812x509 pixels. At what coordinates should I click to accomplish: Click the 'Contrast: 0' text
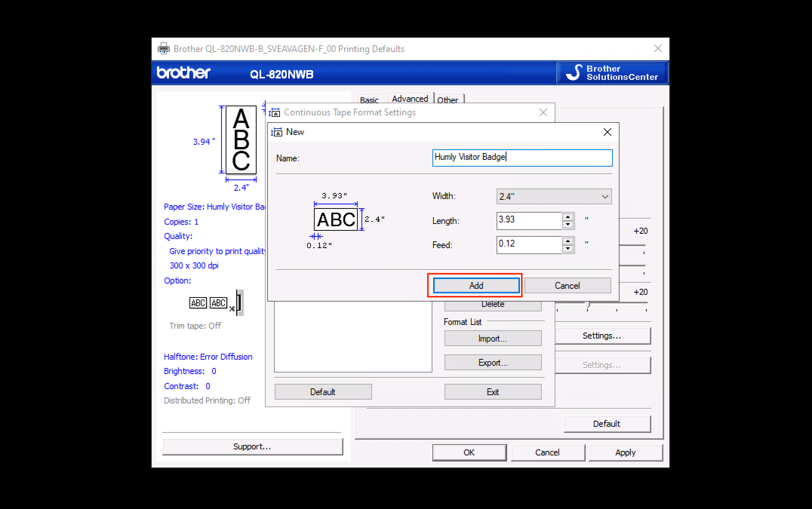[187, 386]
